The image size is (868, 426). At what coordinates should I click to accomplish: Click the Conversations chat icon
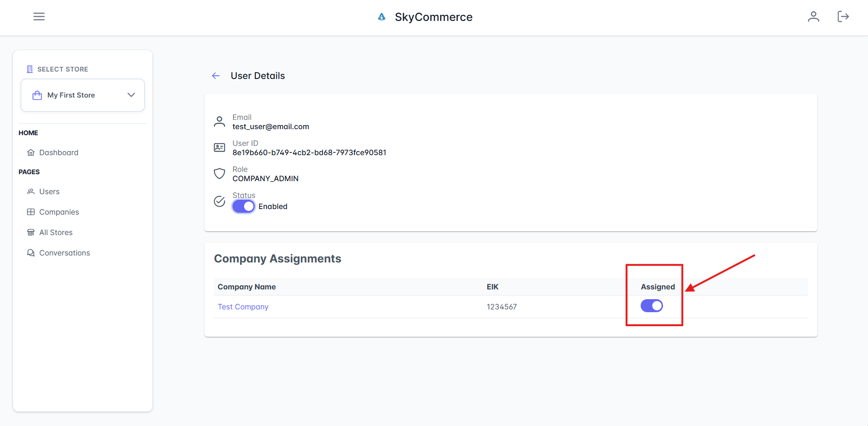[x=31, y=253]
